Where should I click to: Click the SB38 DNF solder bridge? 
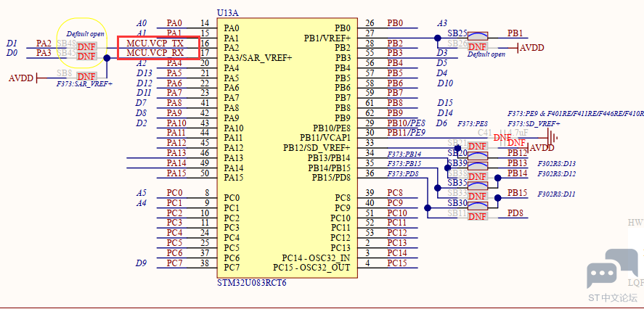pos(478,176)
